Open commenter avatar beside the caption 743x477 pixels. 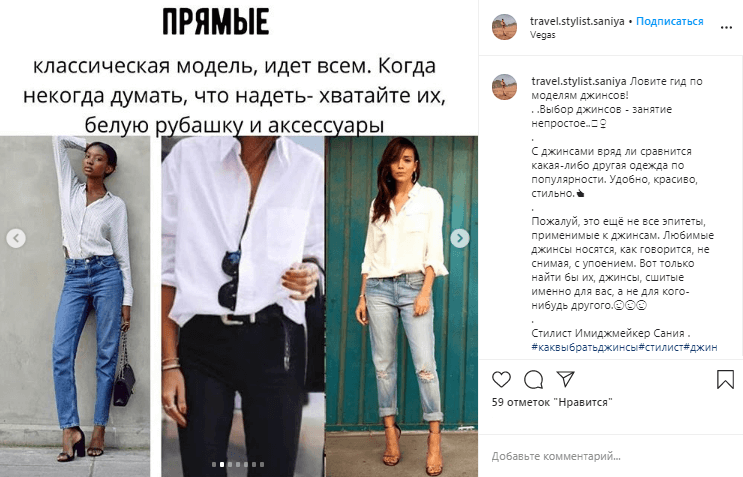coord(504,87)
